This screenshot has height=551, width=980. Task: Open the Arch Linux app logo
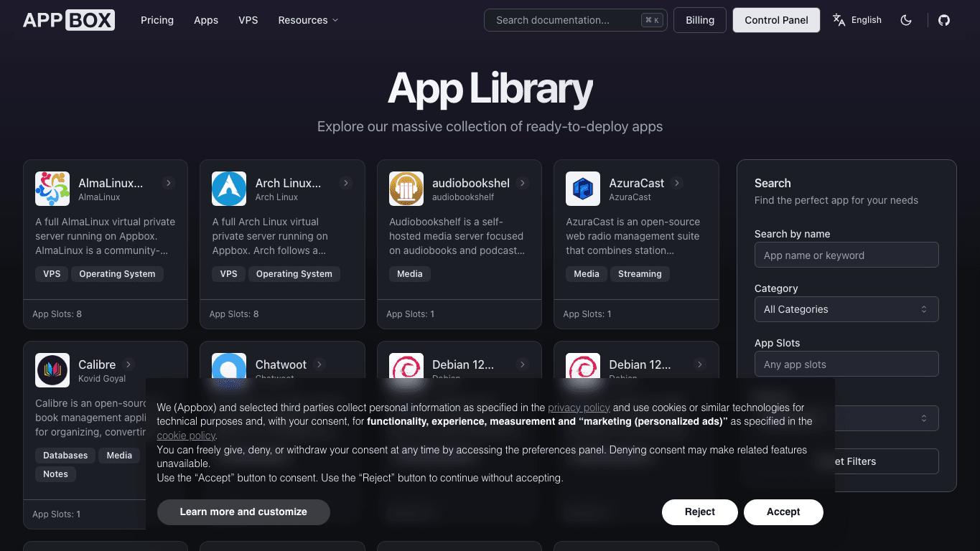229,189
